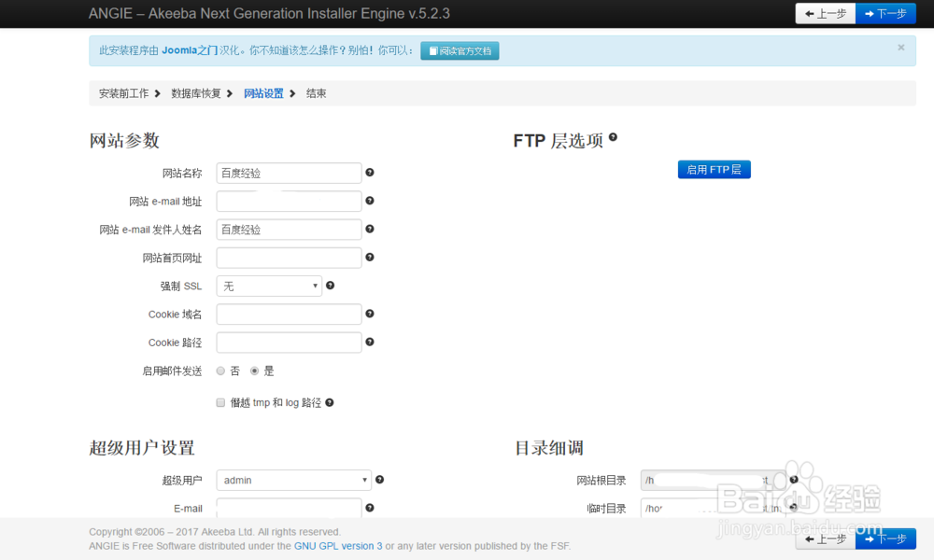Click the 启用 FTP 层 button
Screen dimensions: 934x560
click(x=715, y=169)
